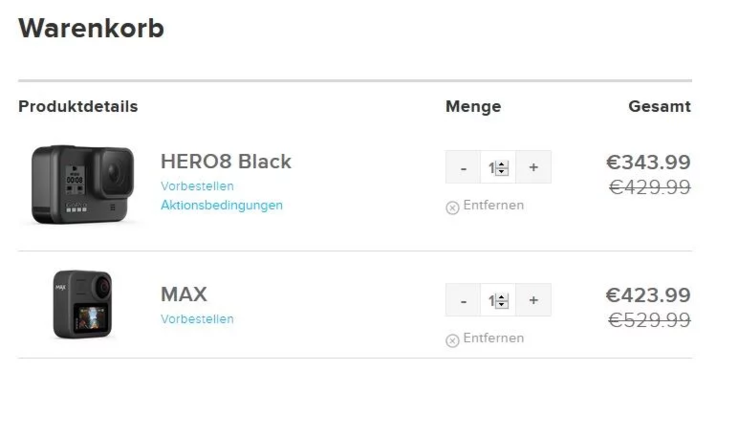
Task: Decrease MAX quantity with minus button
Action: click(x=463, y=300)
